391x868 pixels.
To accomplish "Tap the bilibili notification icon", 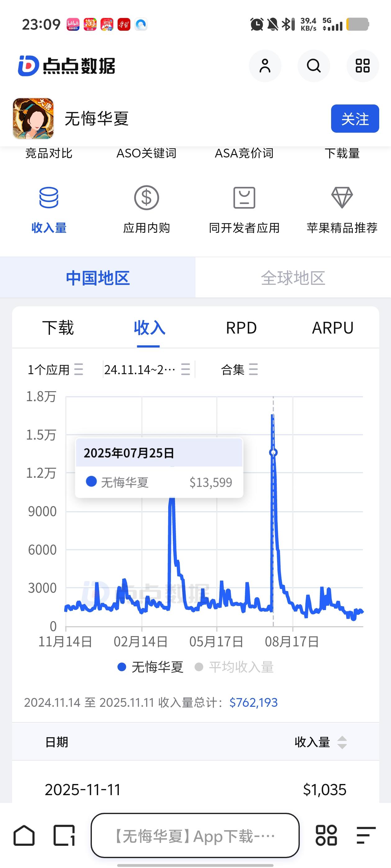I will click(x=73, y=24).
